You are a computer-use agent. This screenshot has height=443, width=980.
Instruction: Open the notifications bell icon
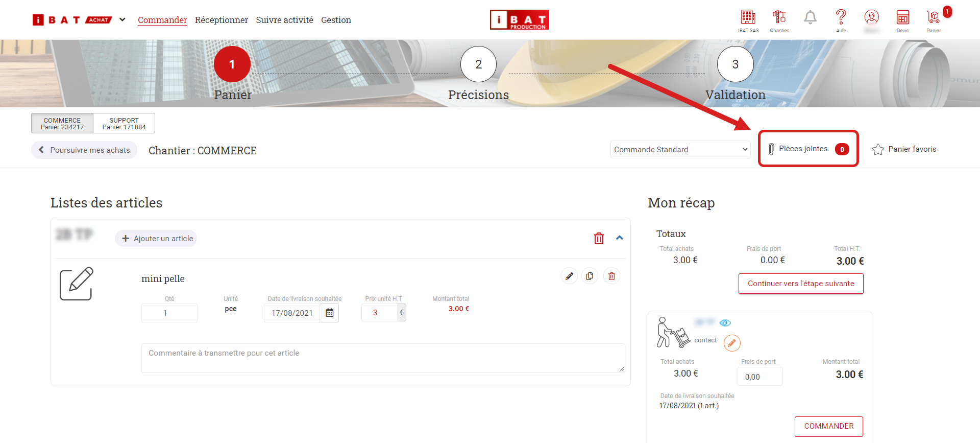[810, 18]
